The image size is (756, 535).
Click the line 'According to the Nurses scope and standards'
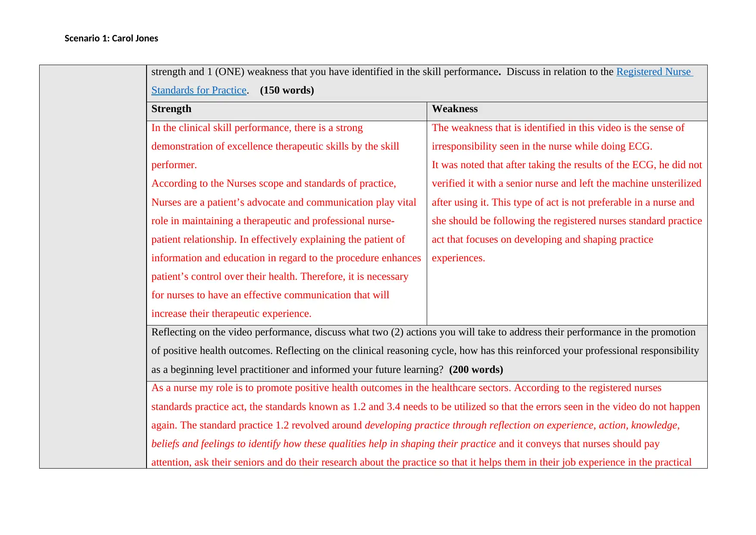(x=274, y=183)
